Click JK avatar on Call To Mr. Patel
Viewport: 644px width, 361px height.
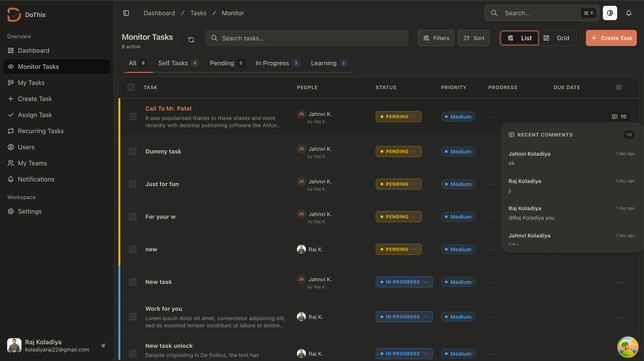coord(301,114)
